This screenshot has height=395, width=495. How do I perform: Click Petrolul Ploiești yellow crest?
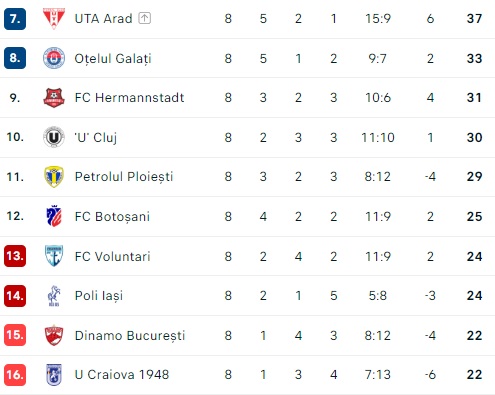tap(54, 177)
